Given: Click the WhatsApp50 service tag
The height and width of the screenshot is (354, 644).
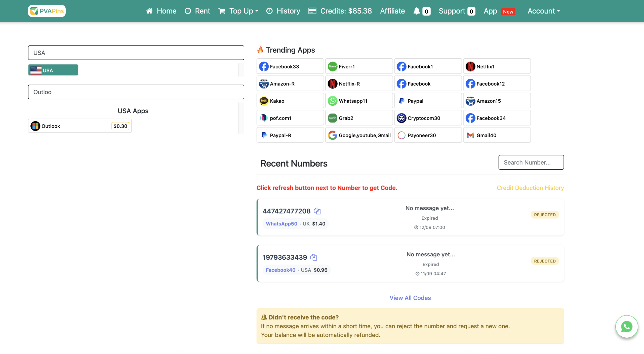Looking at the screenshot, I should click(x=281, y=223).
